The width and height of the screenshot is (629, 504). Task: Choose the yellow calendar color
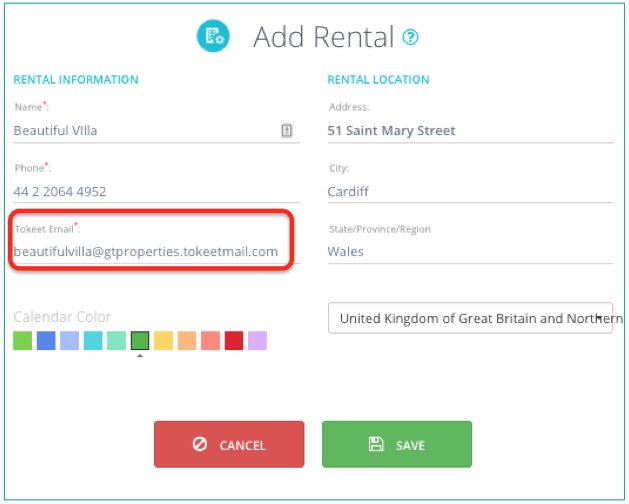pyautogui.click(x=163, y=341)
